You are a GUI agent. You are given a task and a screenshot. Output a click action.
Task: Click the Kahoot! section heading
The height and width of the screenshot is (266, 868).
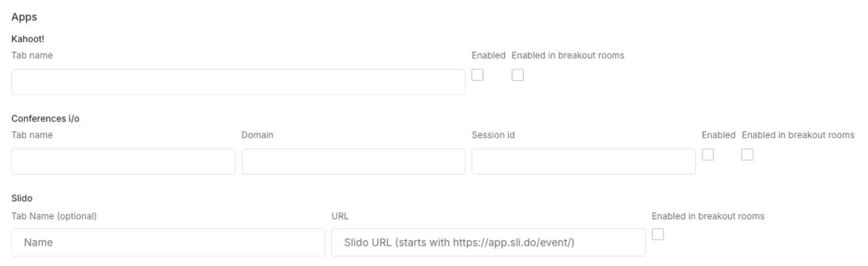[28, 39]
